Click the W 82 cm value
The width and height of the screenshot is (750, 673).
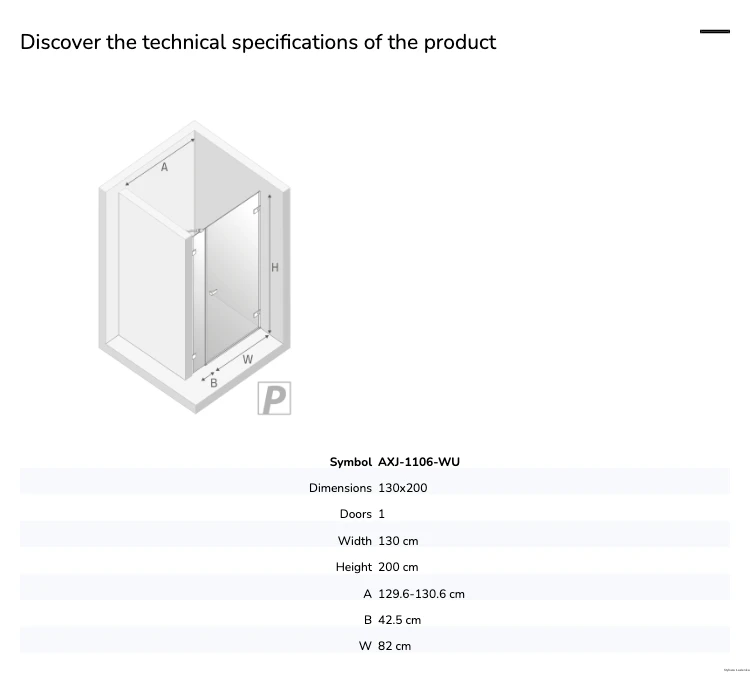394,646
